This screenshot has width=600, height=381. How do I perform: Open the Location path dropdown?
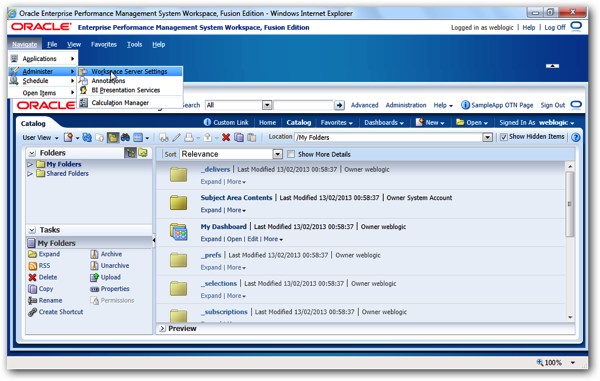point(487,137)
